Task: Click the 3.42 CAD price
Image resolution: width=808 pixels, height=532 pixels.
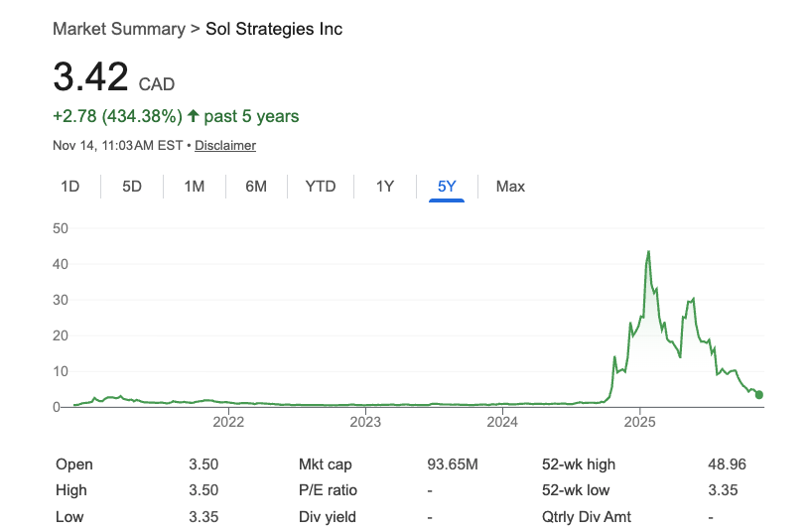Action: [90, 77]
